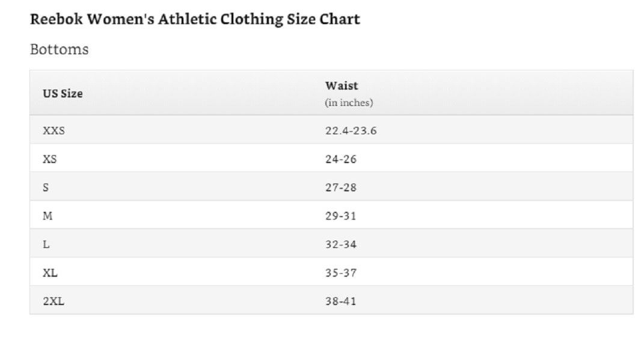Click the '(in inches)' unit label
The image size is (644, 361).
pos(349,103)
